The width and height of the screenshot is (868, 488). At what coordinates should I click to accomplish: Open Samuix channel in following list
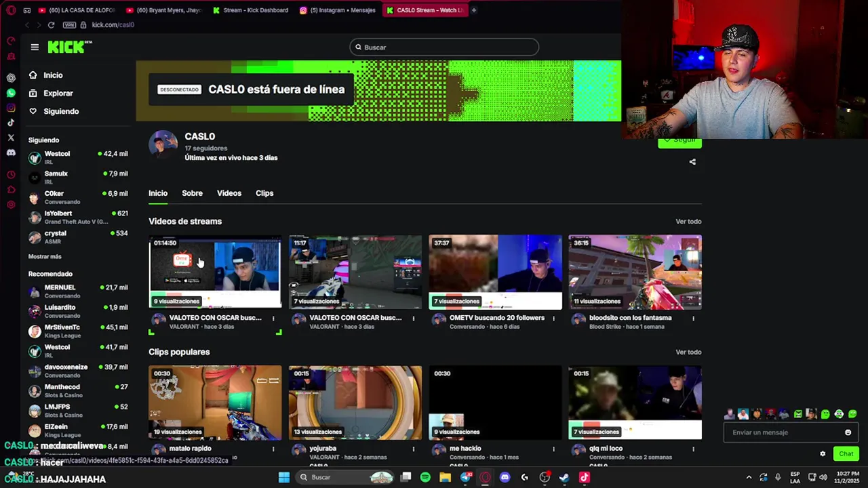(x=78, y=178)
